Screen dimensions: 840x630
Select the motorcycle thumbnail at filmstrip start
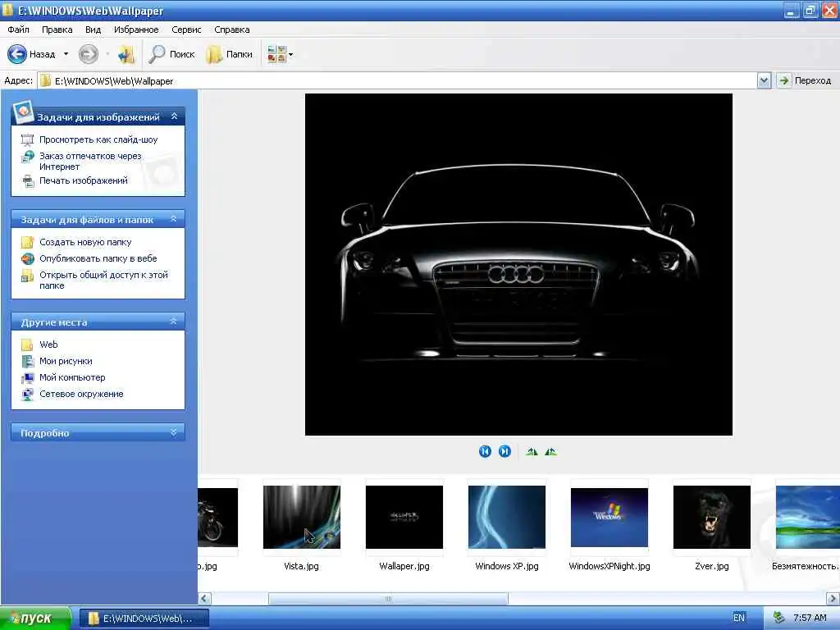[x=217, y=517]
